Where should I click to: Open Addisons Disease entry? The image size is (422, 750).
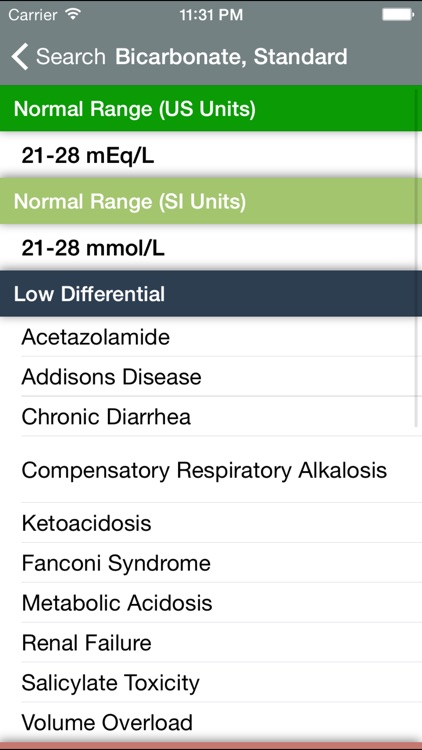pyautogui.click(x=211, y=376)
